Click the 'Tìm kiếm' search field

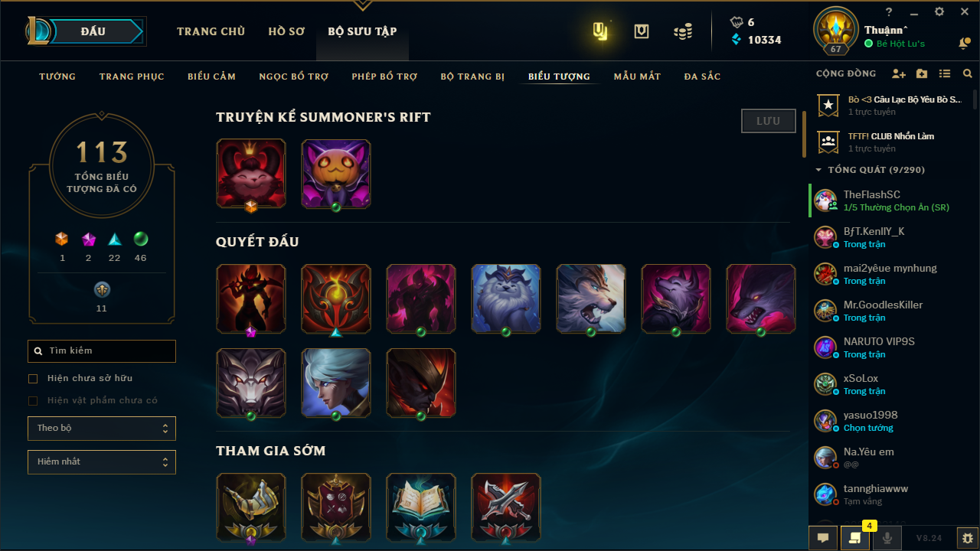[x=102, y=351]
